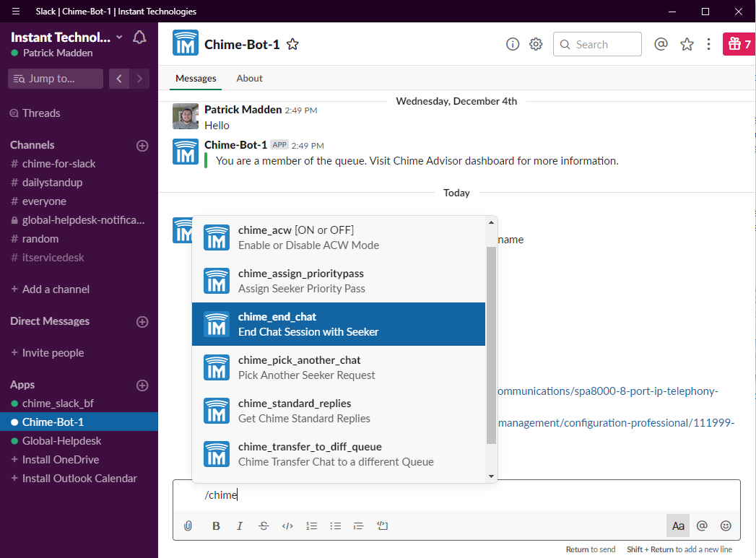This screenshot has height=558, width=756.
Task: Open the spa8000 telephony link
Action: [x=608, y=391]
